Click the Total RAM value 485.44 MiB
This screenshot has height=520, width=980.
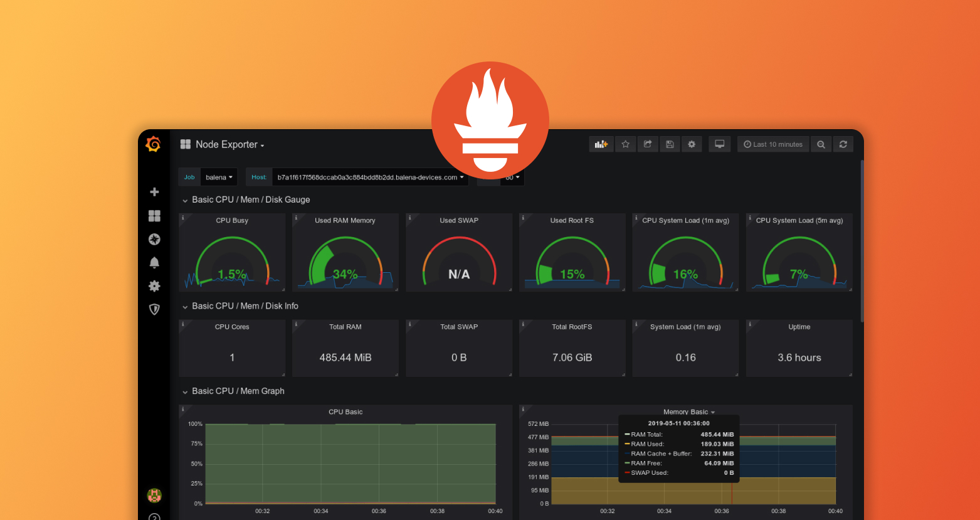click(345, 358)
